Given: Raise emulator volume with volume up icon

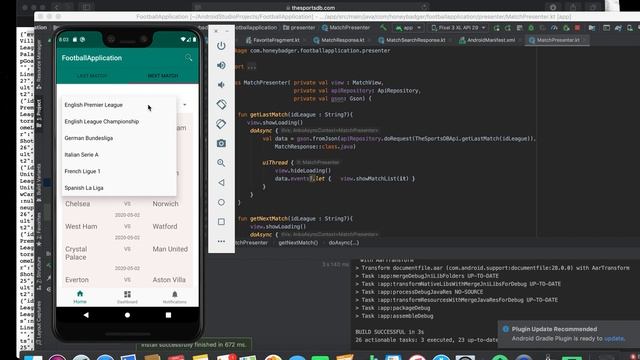Looking at the screenshot, I should click(x=221, y=65).
